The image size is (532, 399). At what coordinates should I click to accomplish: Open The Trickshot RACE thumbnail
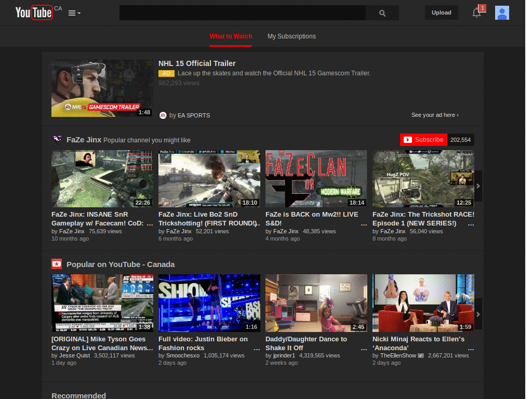point(423,179)
